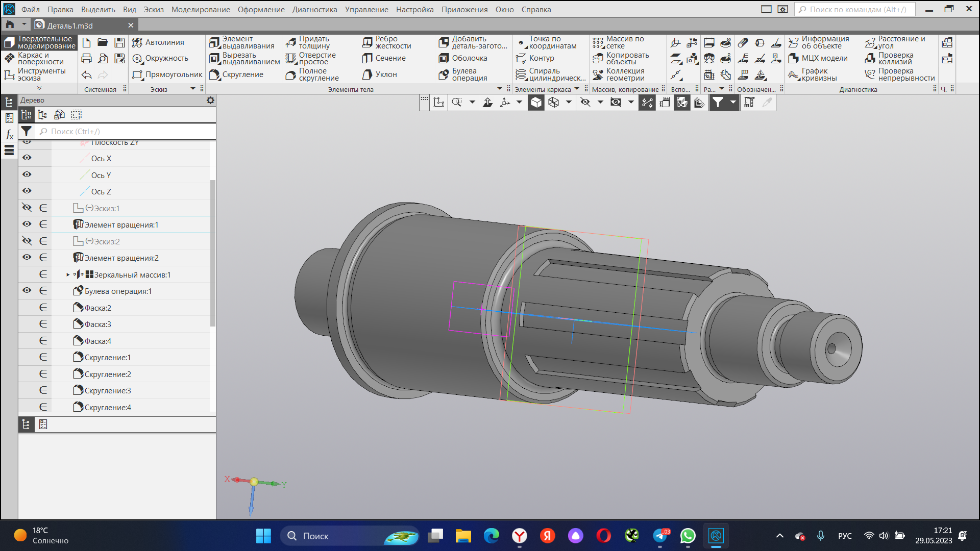Show the hidden Эскиз:1 sketch
This screenshot has width=980, height=551.
27,208
